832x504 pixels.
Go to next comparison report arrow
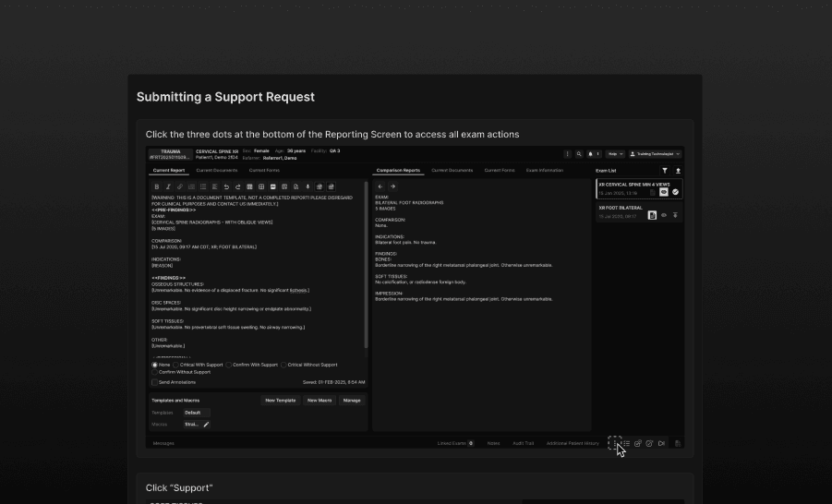392,186
